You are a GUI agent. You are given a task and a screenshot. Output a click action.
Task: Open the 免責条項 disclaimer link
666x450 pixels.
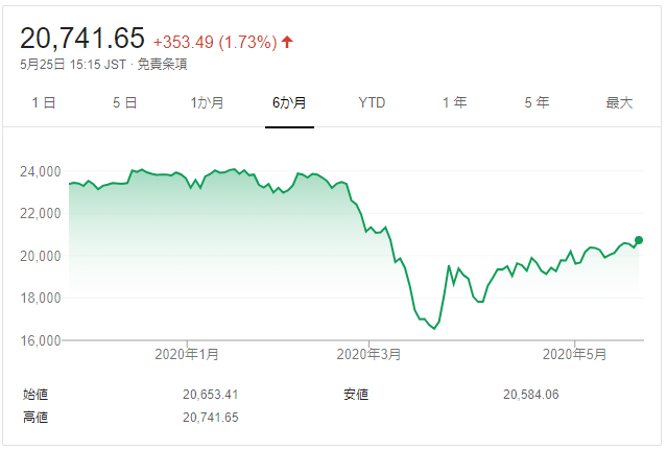coord(162,64)
